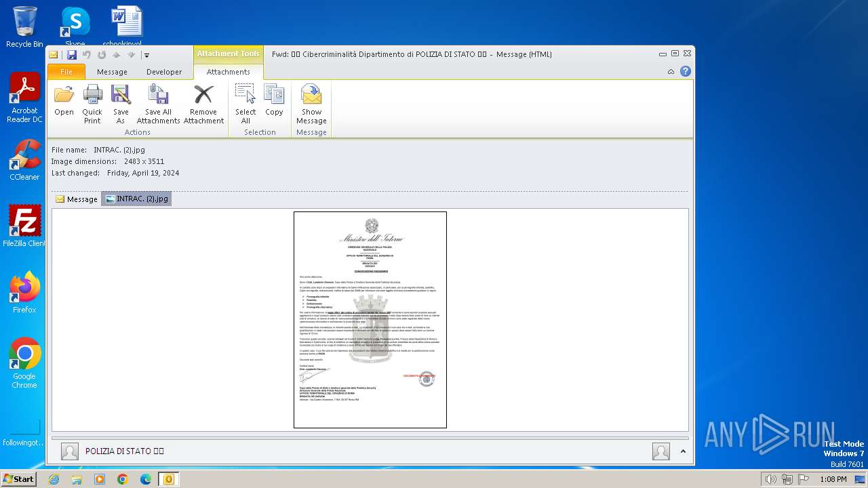Open Internet Explorer in taskbar
Image resolution: width=868 pixels, height=488 pixels.
tap(54, 479)
